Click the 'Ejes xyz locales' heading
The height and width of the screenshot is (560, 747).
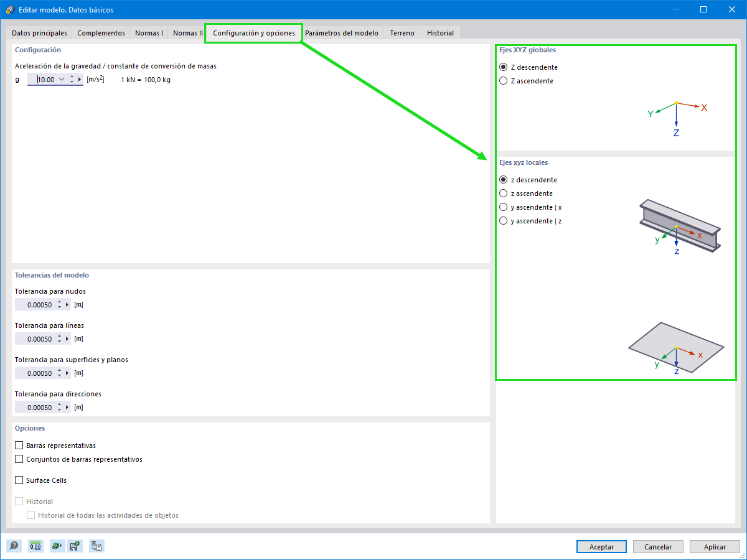coord(524,162)
